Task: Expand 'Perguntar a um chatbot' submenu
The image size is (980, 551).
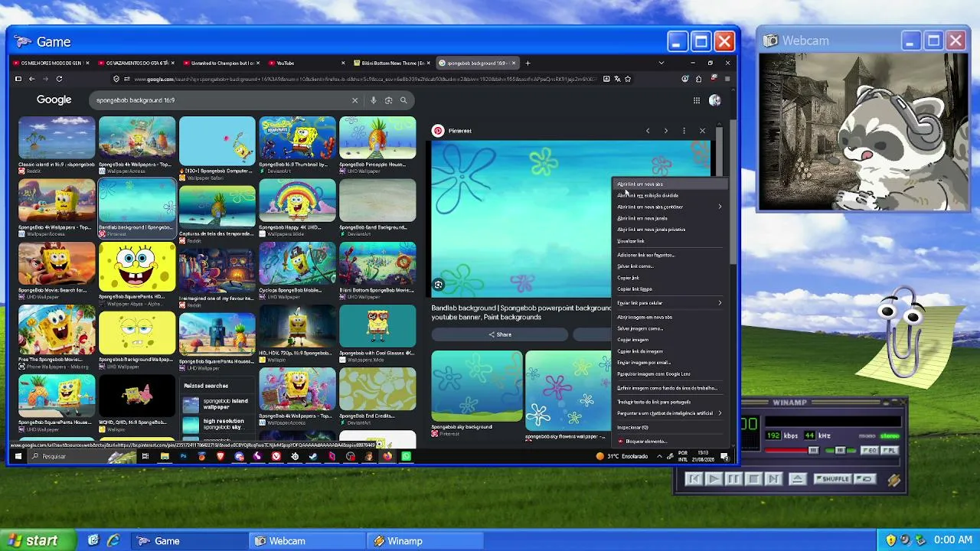Action: click(x=669, y=413)
